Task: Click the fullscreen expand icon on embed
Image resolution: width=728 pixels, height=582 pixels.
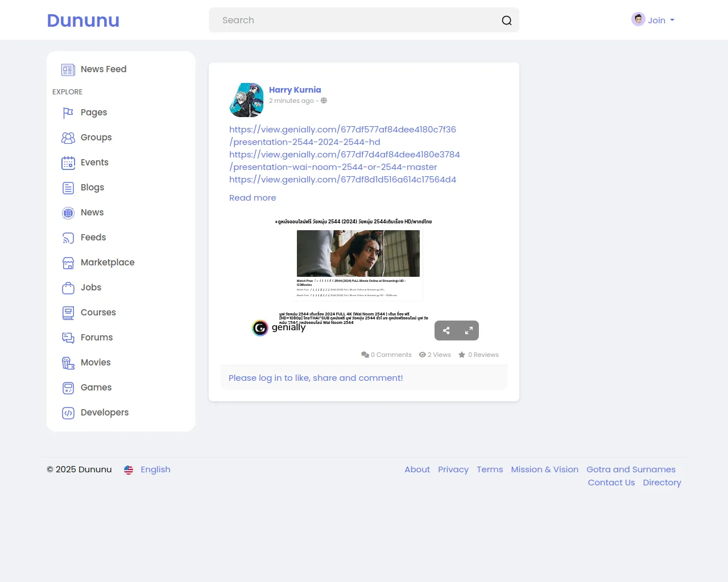Action: tap(469, 330)
